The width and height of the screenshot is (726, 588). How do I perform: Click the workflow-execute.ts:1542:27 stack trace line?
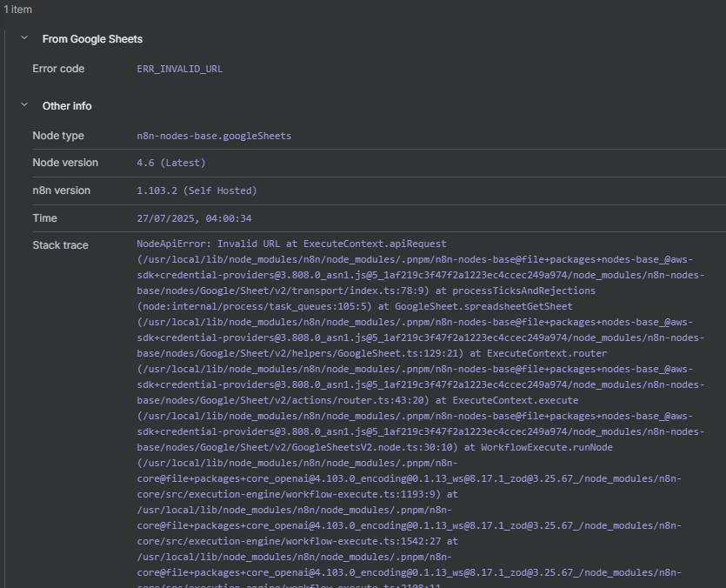point(297,541)
